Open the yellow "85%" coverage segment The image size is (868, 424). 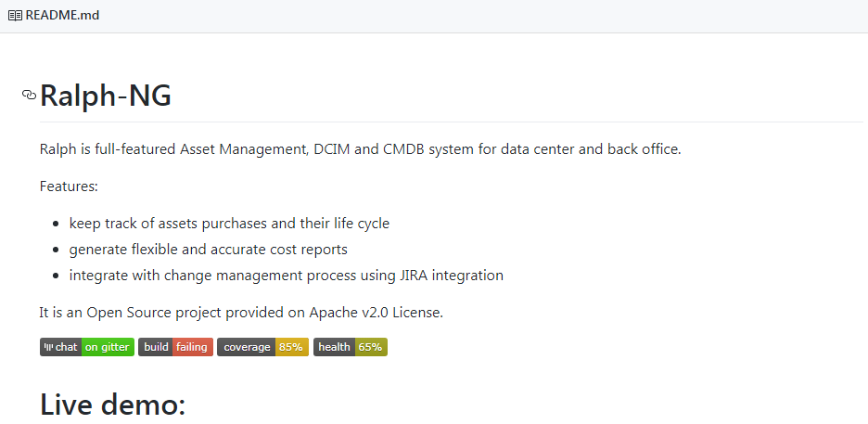tap(291, 347)
